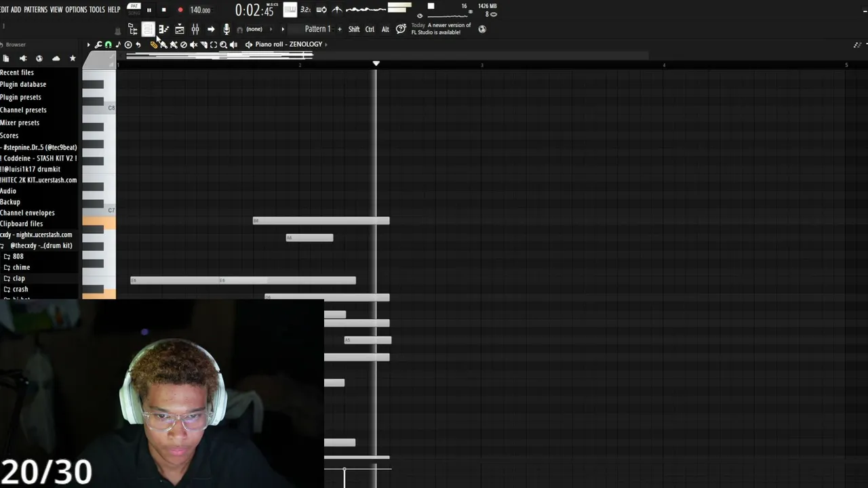Viewport: 868px width, 488px height.
Task: Select the Draw pencil tool
Action: click(154, 45)
